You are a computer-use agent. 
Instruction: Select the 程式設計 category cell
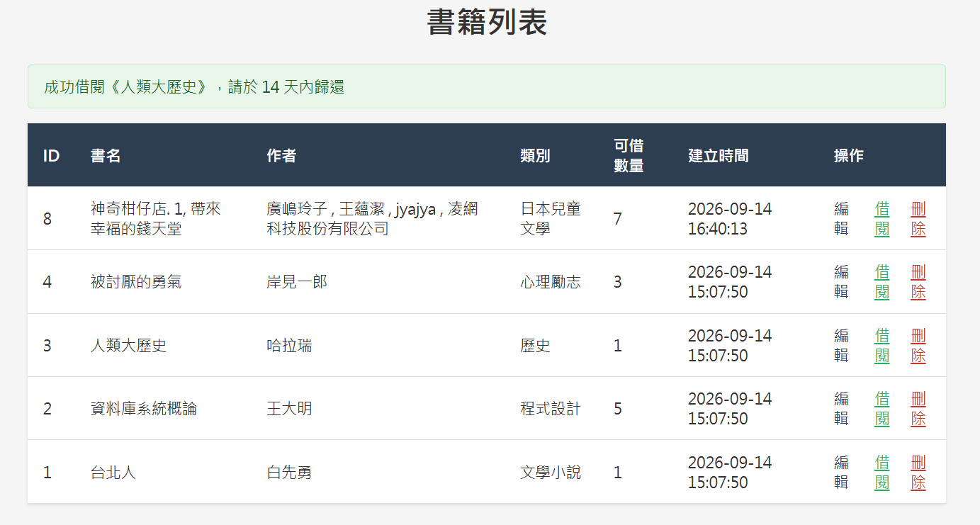551,409
